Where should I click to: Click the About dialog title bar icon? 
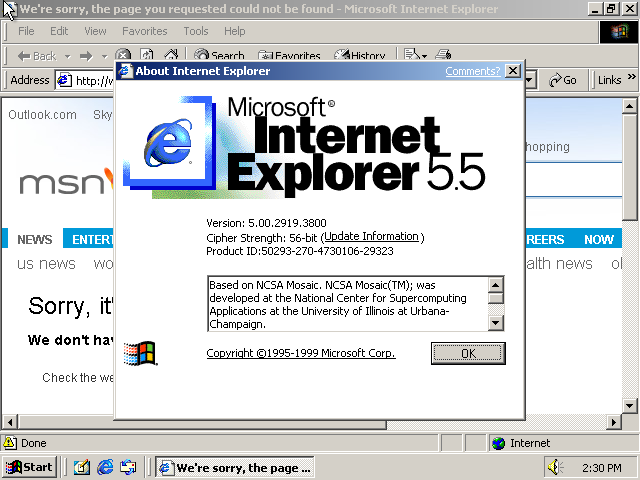(x=125, y=71)
